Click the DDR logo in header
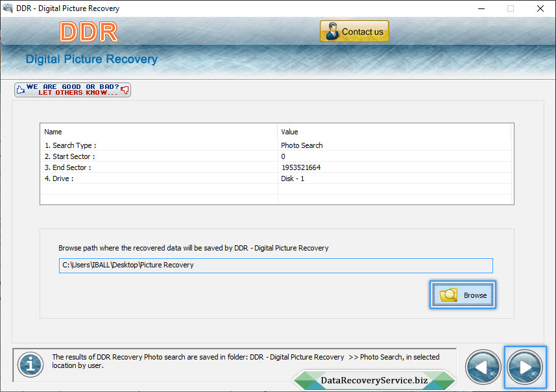The image size is (556, 392). [89, 32]
